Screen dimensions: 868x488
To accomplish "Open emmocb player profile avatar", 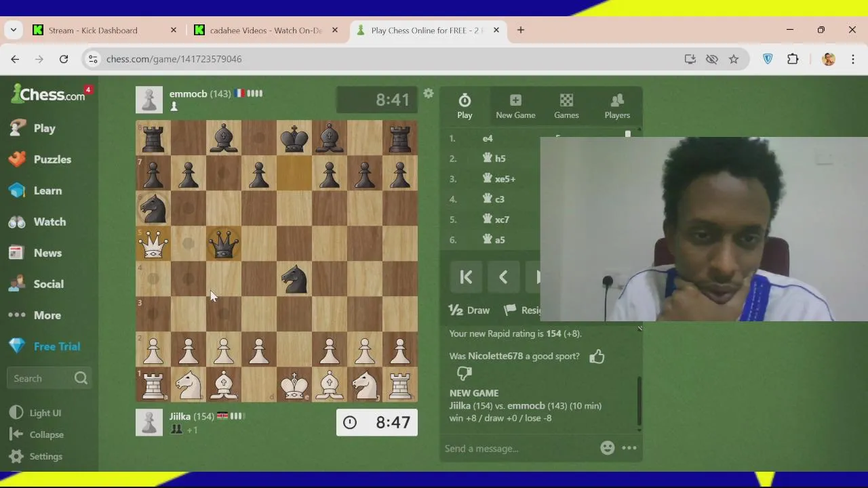I will (149, 100).
